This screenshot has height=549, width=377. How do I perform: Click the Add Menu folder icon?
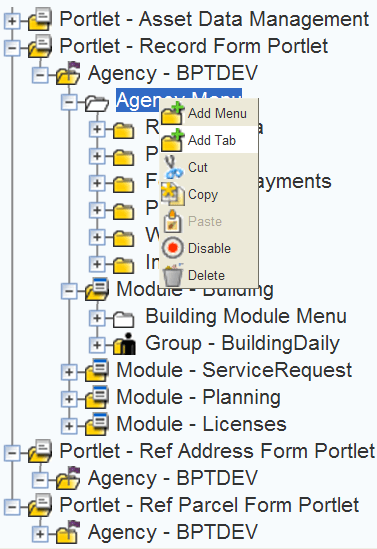[x=172, y=113]
